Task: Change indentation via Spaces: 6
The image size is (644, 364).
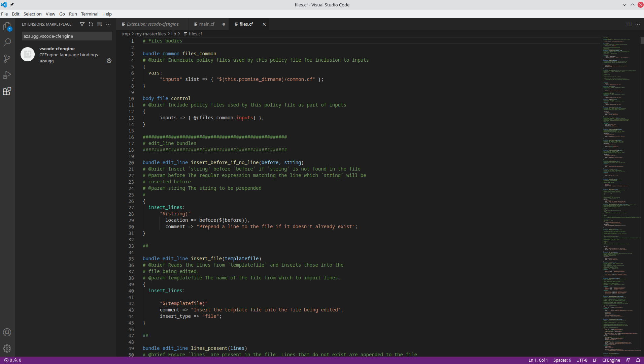Action: (x=562, y=360)
